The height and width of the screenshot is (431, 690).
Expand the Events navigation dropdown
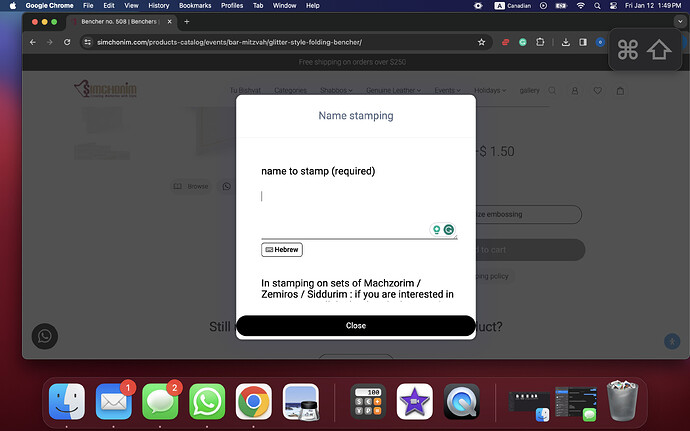[x=448, y=90]
